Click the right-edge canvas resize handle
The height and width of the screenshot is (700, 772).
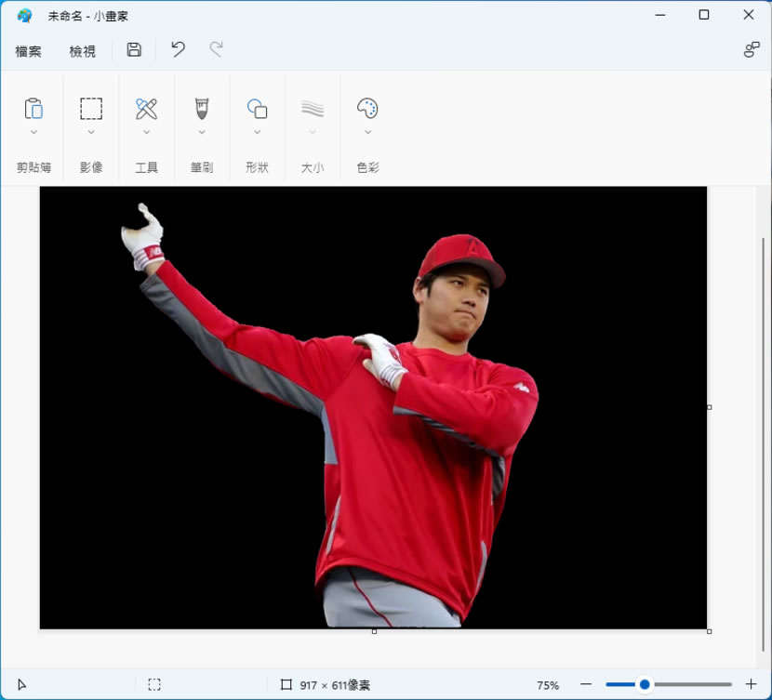point(709,407)
